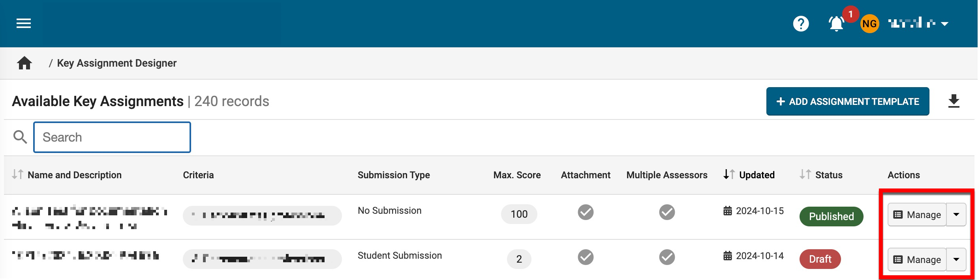Toggle Multiple Assessors check for Published row
980x280 pixels.
coord(667,212)
